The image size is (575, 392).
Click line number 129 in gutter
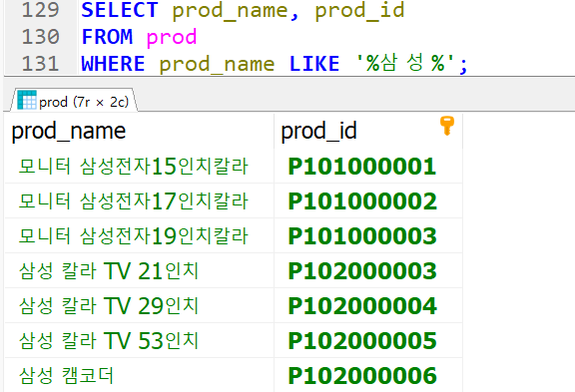(40, 10)
